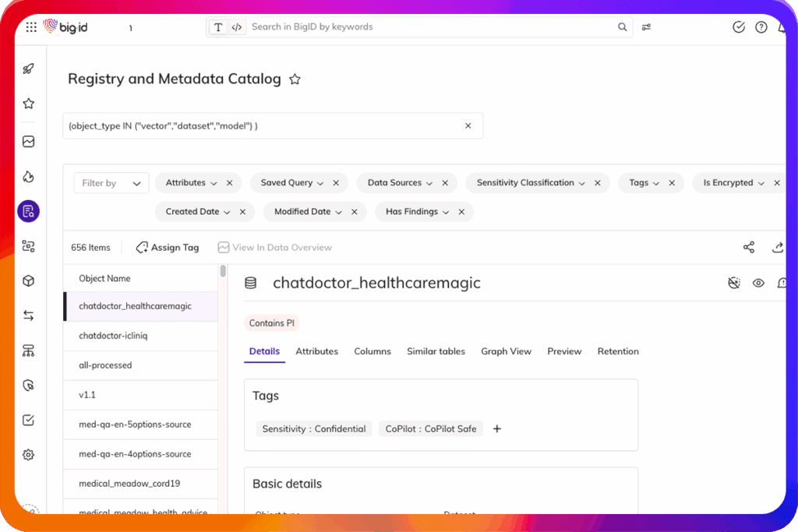Click the catalog icon highlighted in sidebar
This screenshot has width=798, height=532.
tap(29, 211)
